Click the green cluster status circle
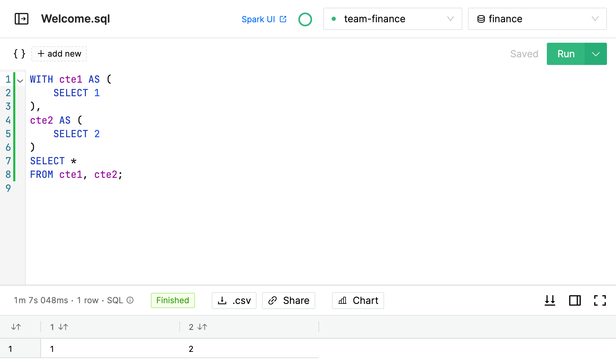Image resolution: width=616 pixels, height=364 pixels. 305,19
